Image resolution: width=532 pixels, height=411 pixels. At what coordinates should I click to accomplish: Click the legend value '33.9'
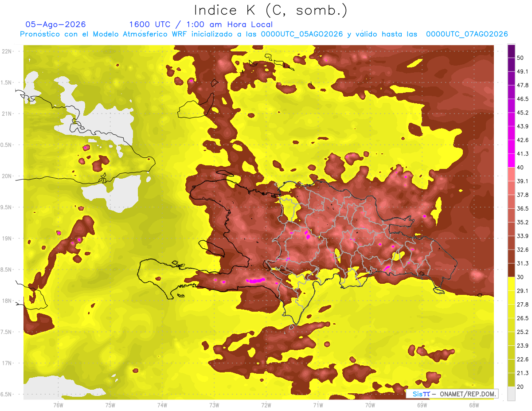(x=523, y=236)
